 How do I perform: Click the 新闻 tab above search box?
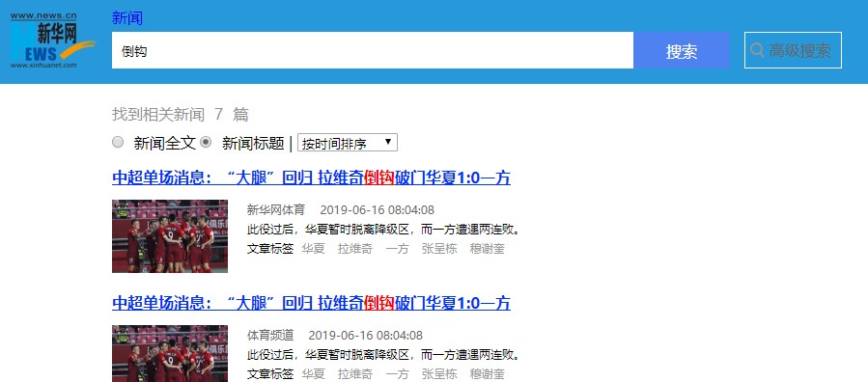pyautogui.click(x=127, y=18)
